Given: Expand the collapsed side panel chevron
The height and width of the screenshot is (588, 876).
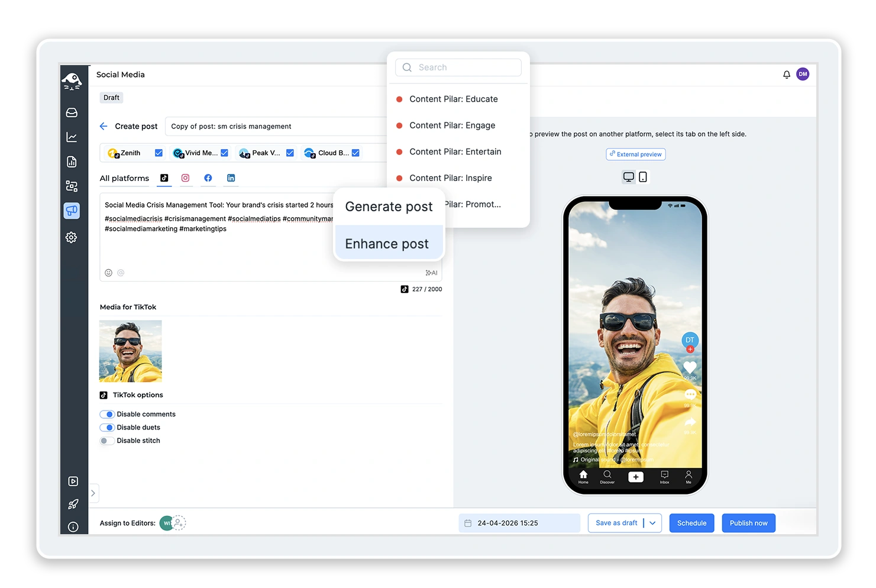Looking at the screenshot, I should tap(93, 493).
